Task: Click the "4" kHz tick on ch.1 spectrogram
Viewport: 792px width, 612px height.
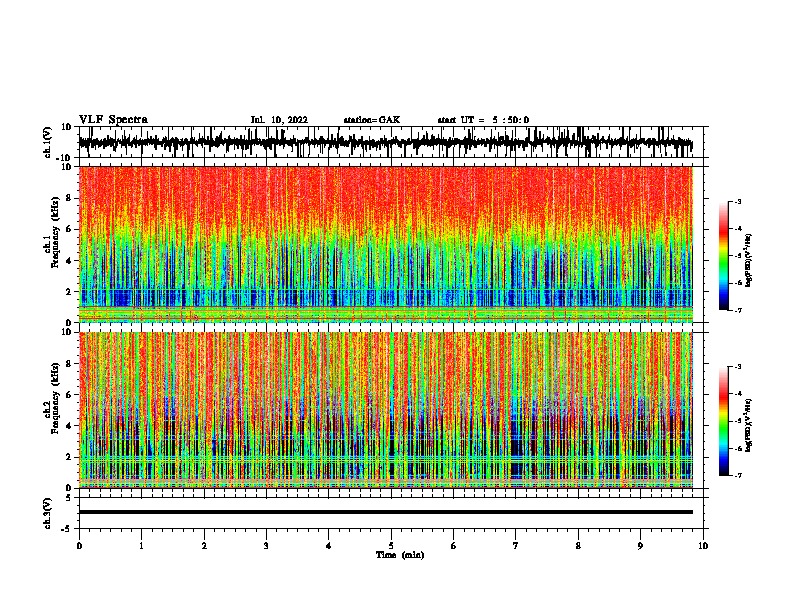Action: pyautogui.click(x=69, y=261)
